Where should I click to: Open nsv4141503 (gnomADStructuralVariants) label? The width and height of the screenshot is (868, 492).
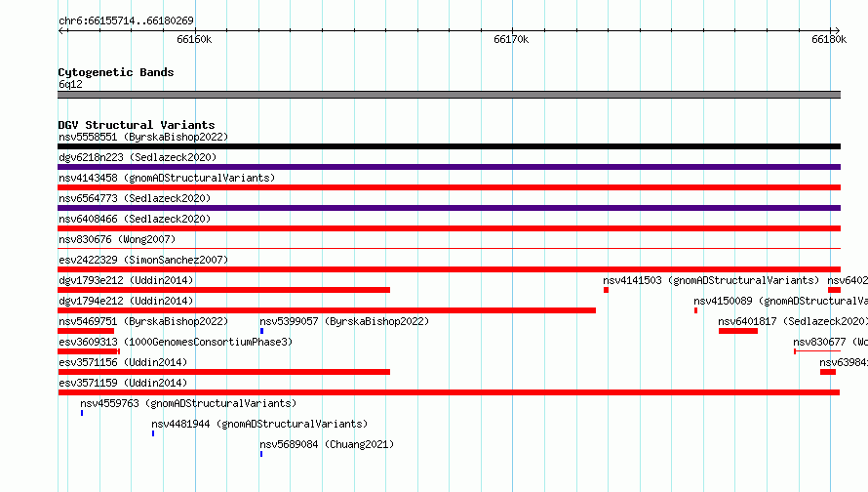coord(711,280)
